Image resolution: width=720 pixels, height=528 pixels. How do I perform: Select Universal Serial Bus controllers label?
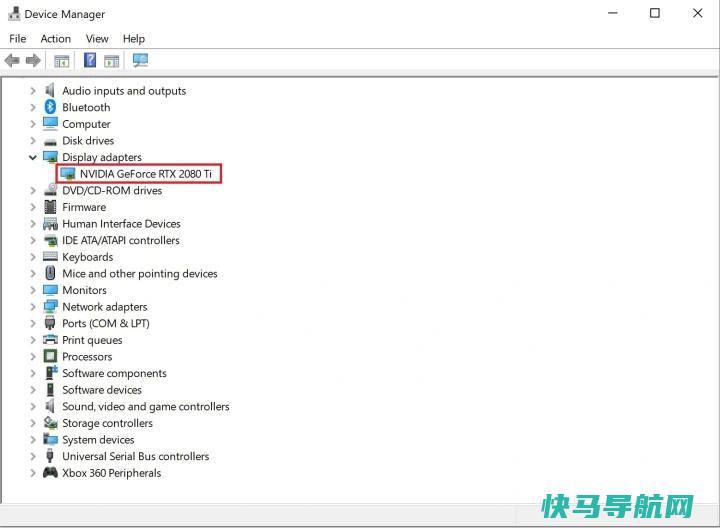[x=135, y=456]
